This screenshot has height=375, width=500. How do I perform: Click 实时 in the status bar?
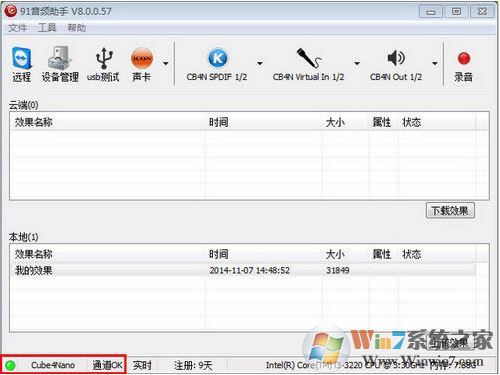(142, 365)
